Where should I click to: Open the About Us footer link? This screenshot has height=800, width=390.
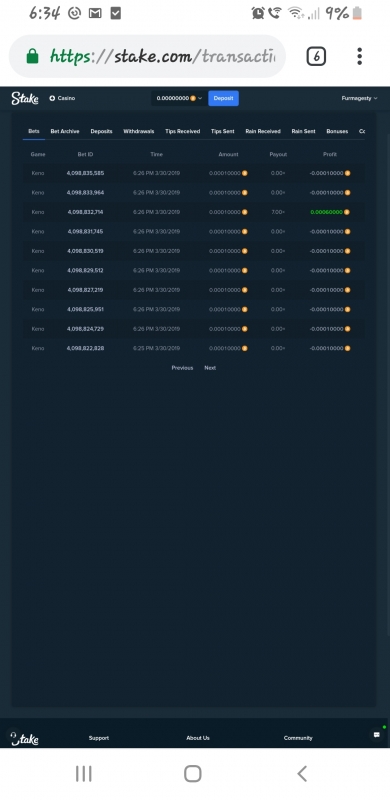(x=198, y=738)
